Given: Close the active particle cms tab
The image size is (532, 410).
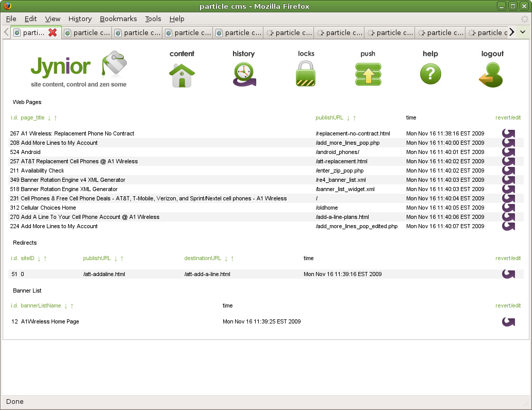Looking at the screenshot, I should point(53,32).
